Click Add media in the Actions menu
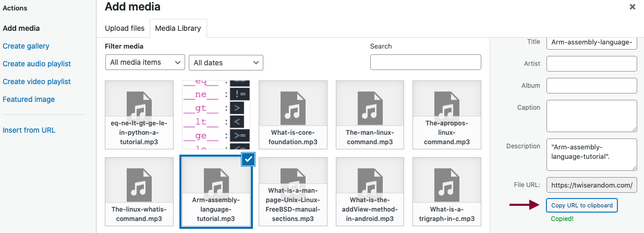The height and width of the screenshot is (233, 644). [21, 28]
